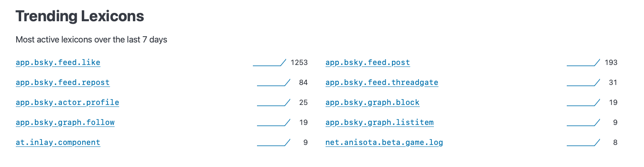This screenshot has width=644, height=167.
Task: Click the sparkline chart for app.bsky.feed.post
Action: coord(583,63)
